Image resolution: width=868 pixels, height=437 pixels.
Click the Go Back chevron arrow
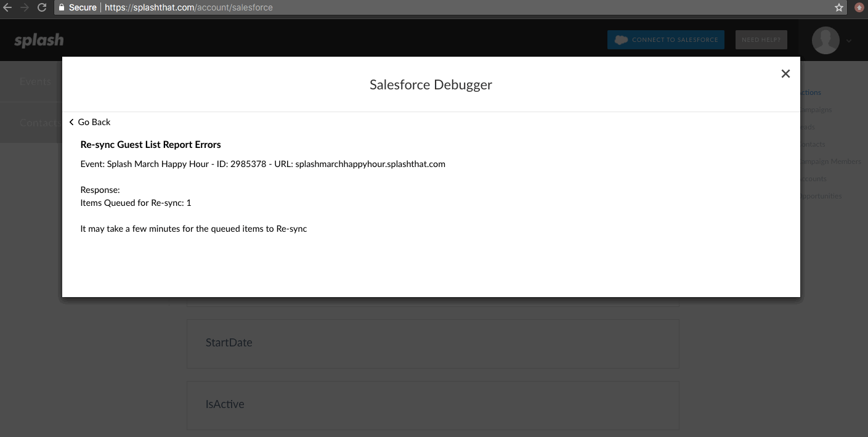pyautogui.click(x=71, y=122)
